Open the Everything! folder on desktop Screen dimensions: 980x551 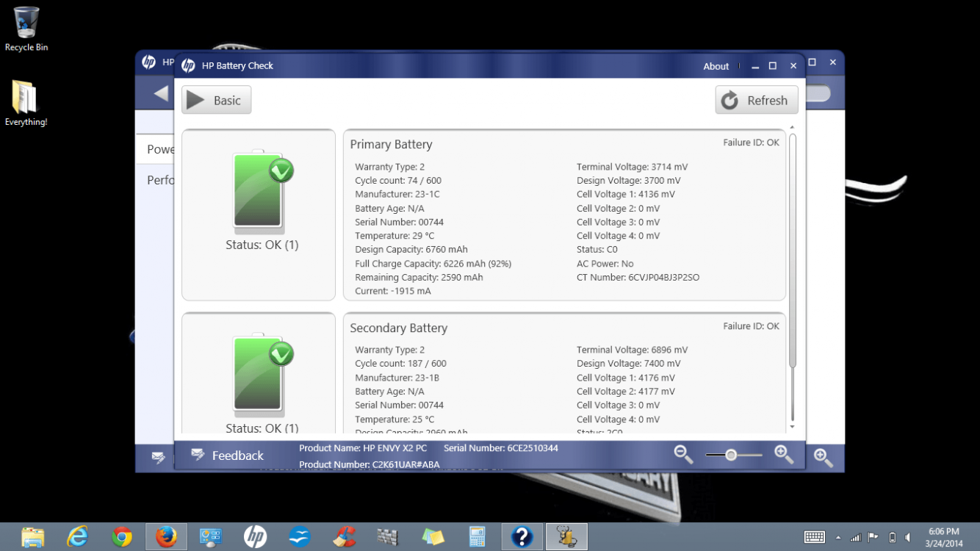coord(26,103)
